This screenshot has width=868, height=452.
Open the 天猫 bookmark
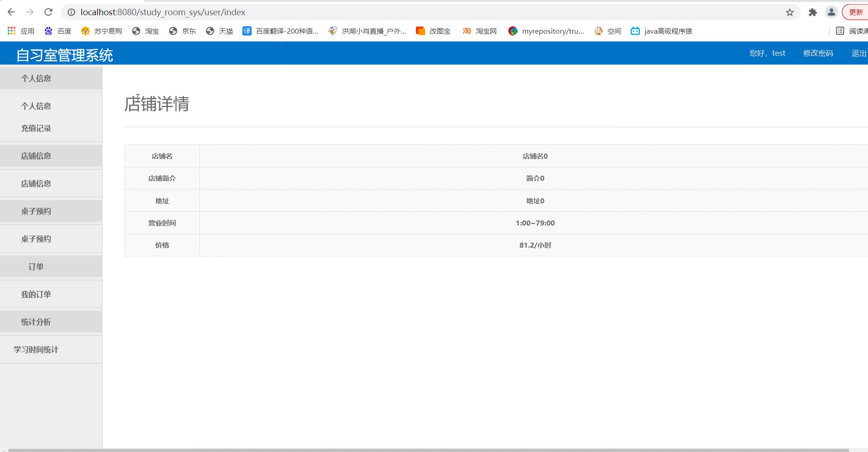point(219,31)
